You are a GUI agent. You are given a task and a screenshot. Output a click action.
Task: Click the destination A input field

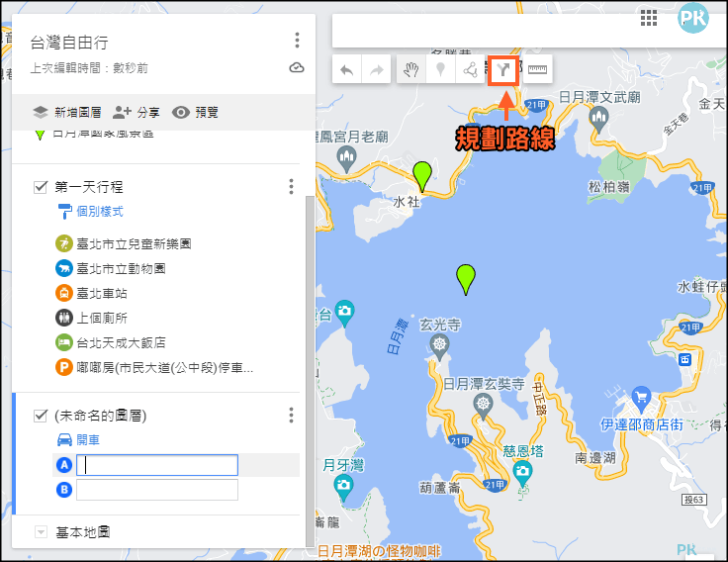click(x=157, y=465)
